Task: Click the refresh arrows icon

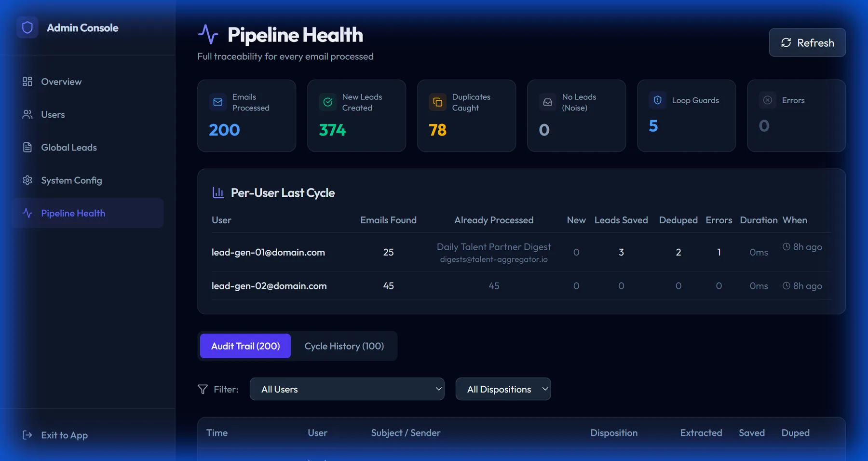Action: tap(786, 42)
